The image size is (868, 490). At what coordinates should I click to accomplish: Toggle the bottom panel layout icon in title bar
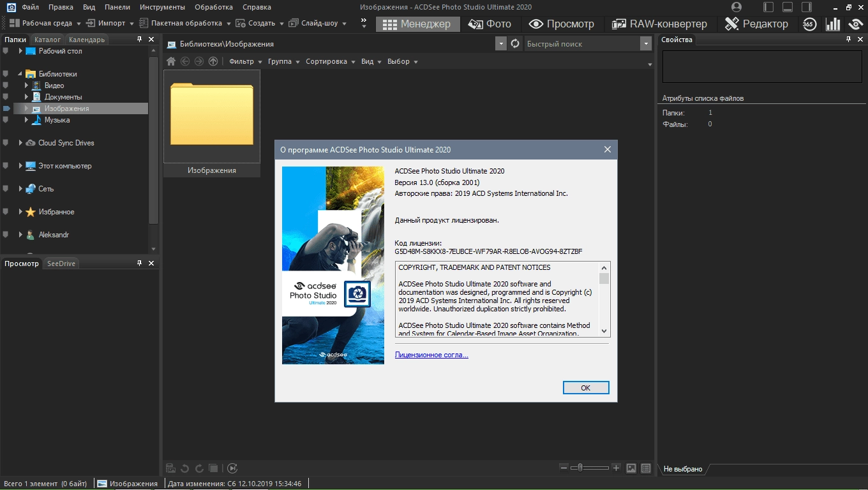pos(788,7)
